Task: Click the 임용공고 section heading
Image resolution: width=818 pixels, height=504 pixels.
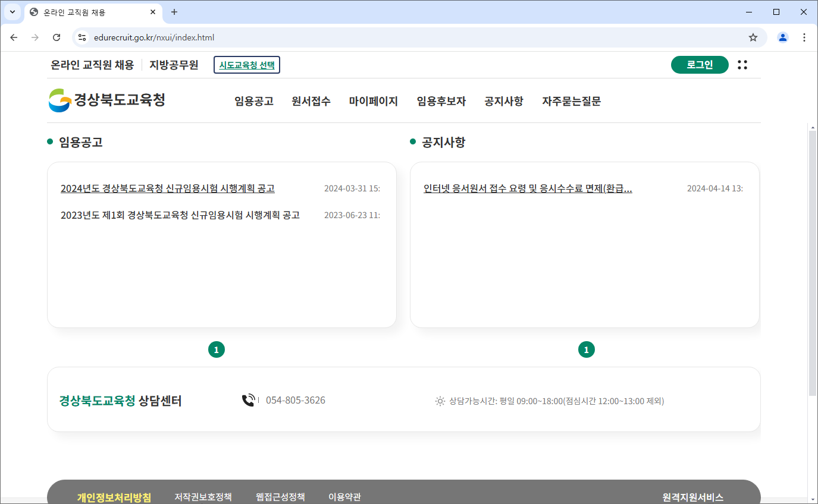Action: [x=81, y=142]
